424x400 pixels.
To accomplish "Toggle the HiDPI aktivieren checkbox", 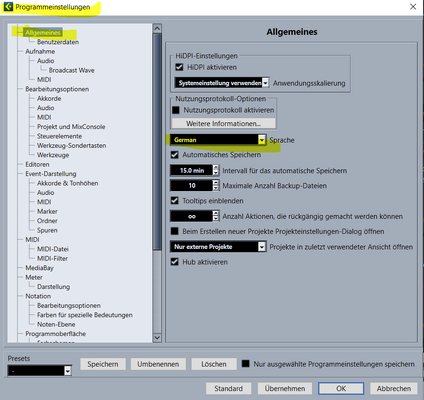I will pyautogui.click(x=179, y=67).
